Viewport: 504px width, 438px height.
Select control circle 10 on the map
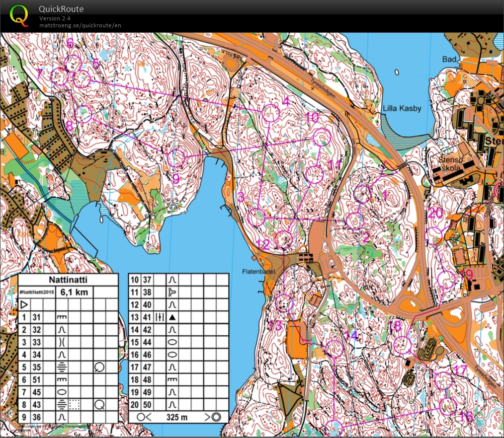[322, 137]
